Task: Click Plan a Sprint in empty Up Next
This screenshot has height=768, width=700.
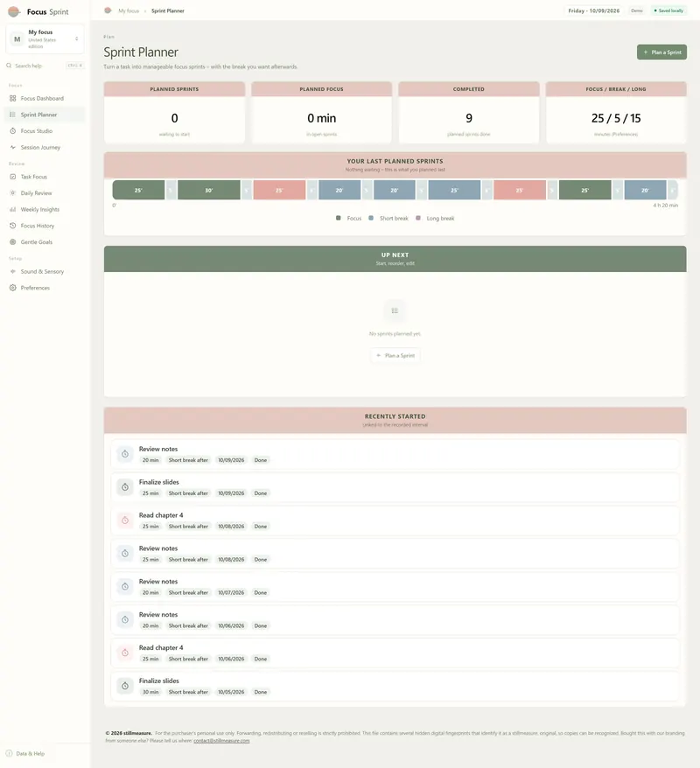Action: coord(395,356)
